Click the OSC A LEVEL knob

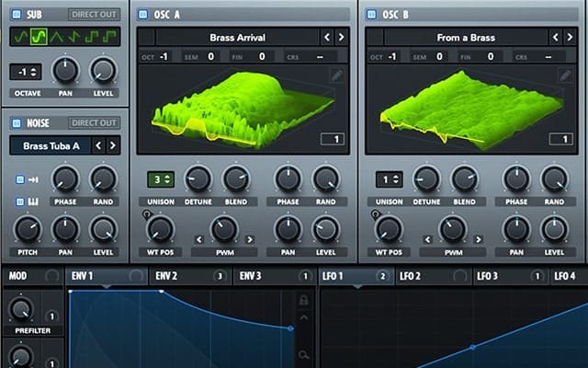point(325,229)
